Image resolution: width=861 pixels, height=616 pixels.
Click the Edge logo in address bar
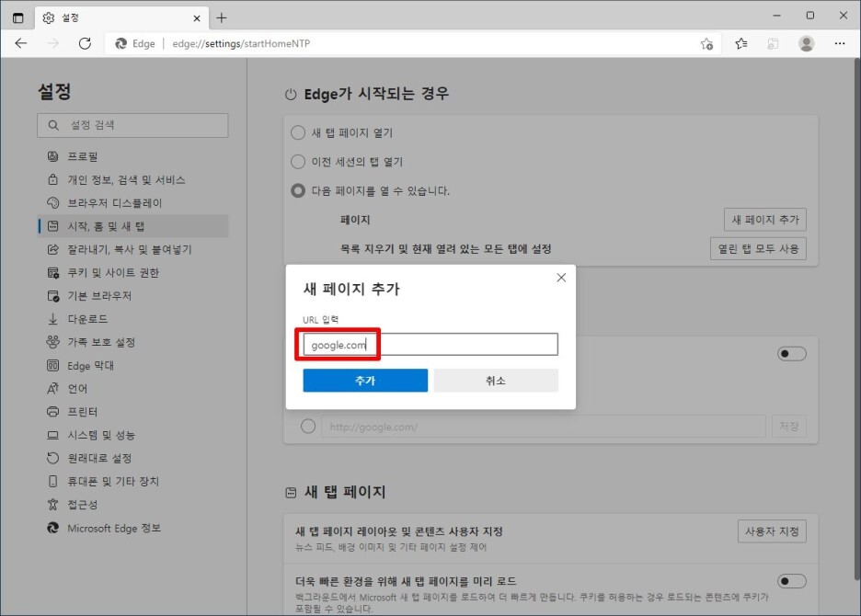(121, 43)
